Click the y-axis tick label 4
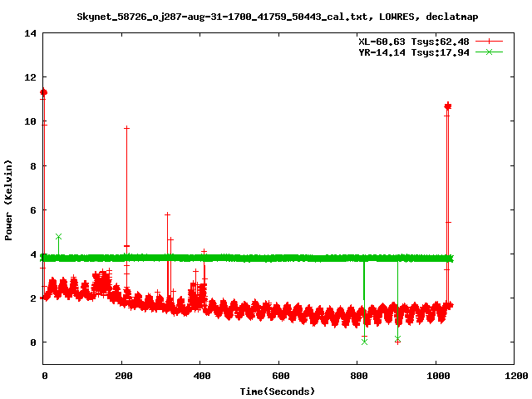532x399 pixels. click(33, 254)
